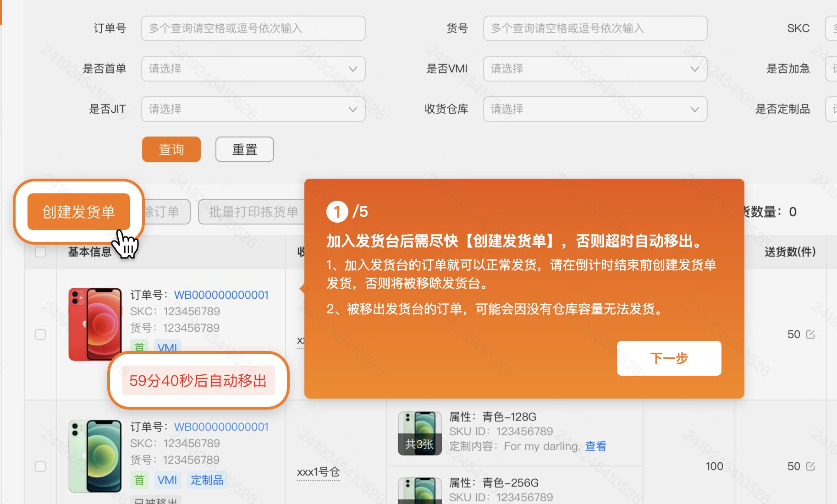Open the 是否VMI dropdown
This screenshot has height=504, width=837.
595,68
